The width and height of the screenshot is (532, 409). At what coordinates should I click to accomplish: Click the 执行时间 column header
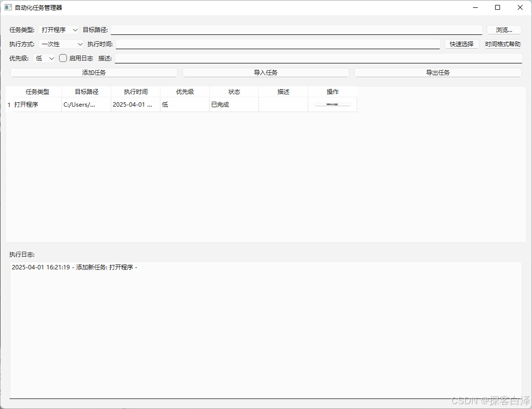[x=135, y=91]
